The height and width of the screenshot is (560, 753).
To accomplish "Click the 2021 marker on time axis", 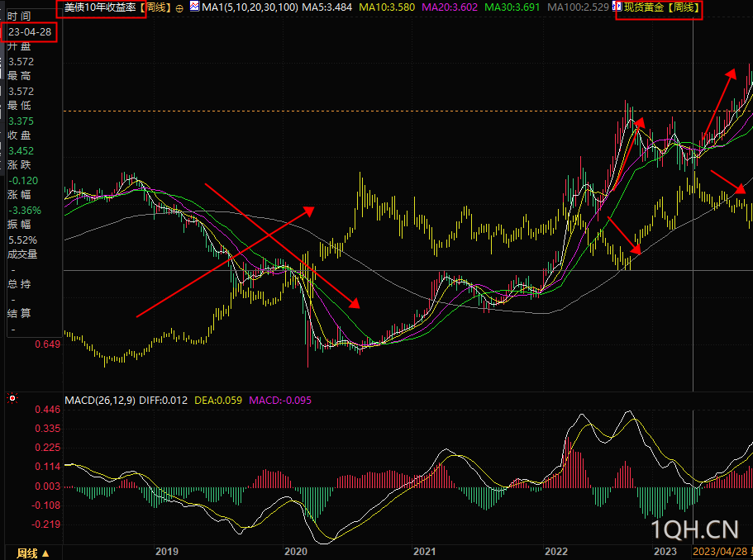I will [424, 552].
